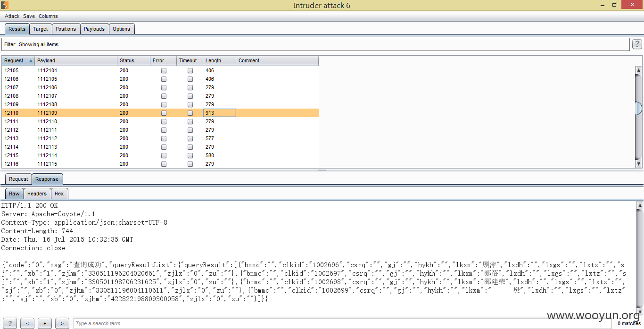The width and height of the screenshot is (644, 329).
Task: Click the results table scrollbar thumb
Action: click(x=639, y=108)
